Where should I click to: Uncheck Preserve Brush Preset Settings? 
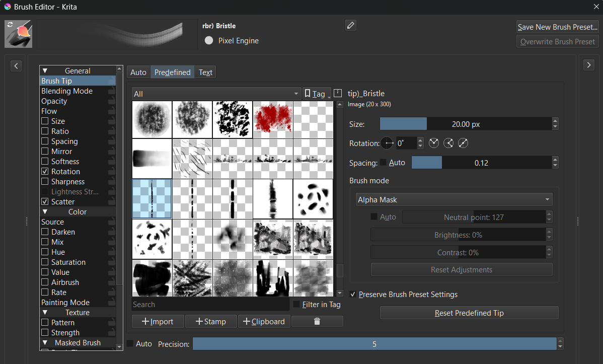coord(353,295)
